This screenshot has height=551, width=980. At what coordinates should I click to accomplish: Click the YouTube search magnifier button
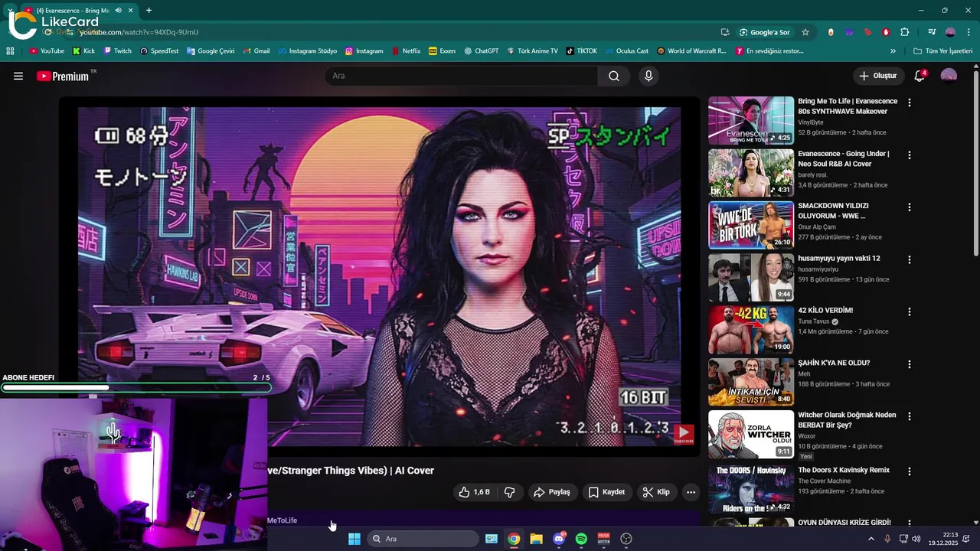[614, 76]
